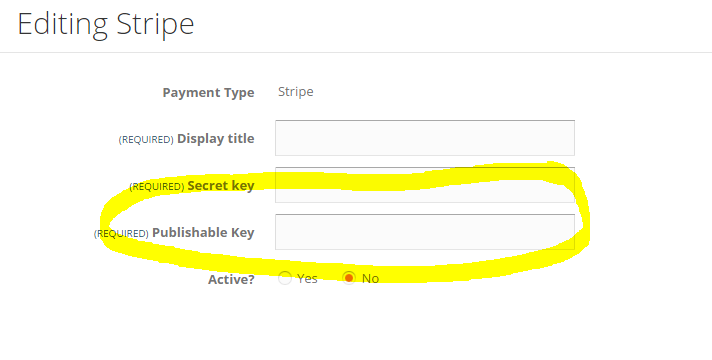The image size is (712, 360).
Task: Click the REQUIRED marker beside Secret key
Action: coord(157,187)
